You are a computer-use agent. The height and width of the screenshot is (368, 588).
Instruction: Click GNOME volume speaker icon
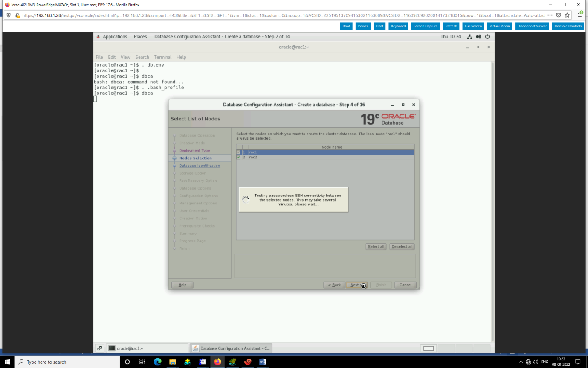click(x=478, y=37)
